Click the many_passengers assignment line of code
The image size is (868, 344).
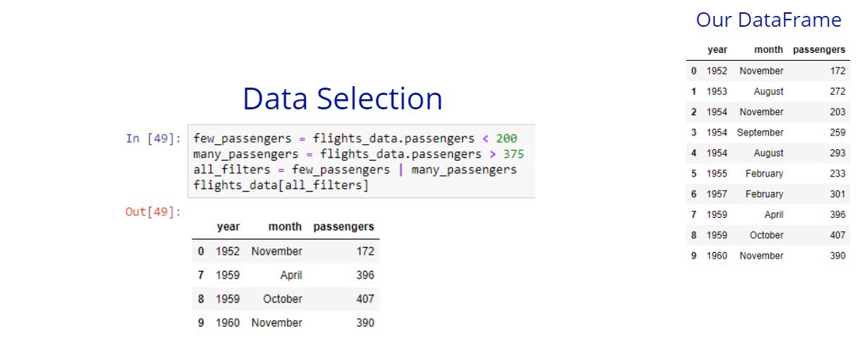pyautogui.click(x=358, y=154)
